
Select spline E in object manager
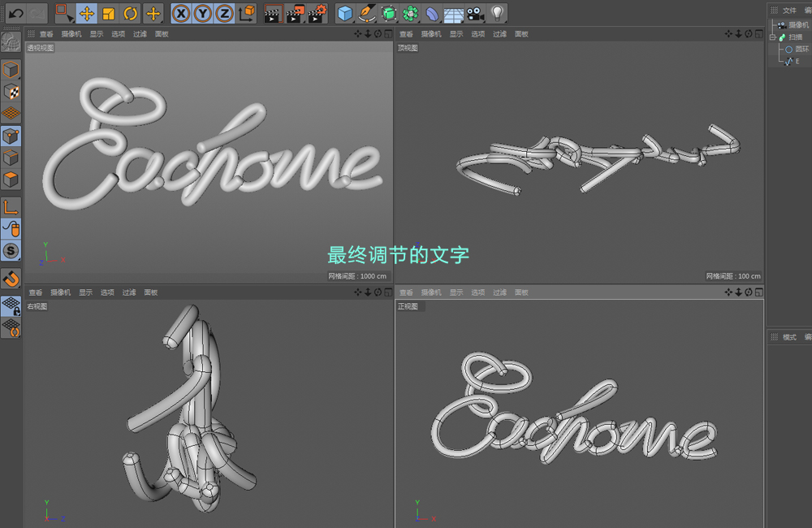(797, 61)
